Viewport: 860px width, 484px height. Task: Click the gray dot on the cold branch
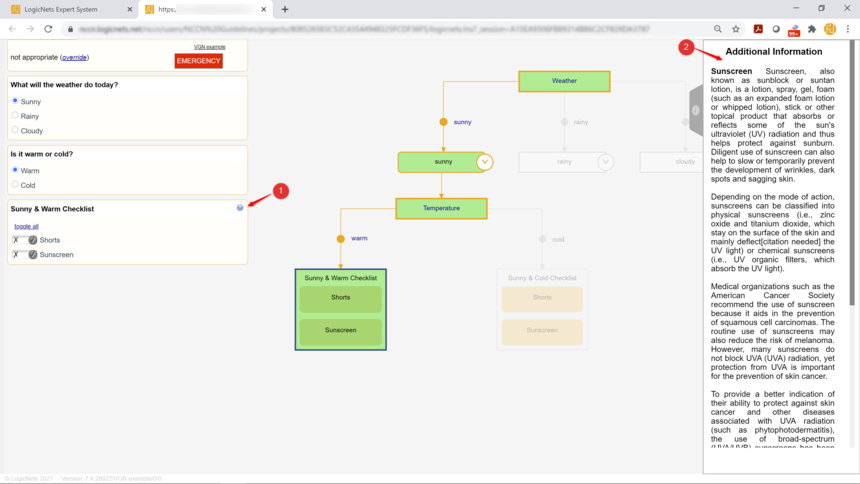542,239
